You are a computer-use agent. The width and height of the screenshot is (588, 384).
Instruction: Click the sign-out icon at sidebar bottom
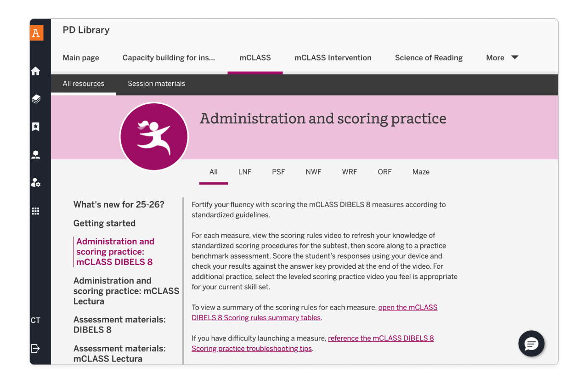click(x=35, y=348)
